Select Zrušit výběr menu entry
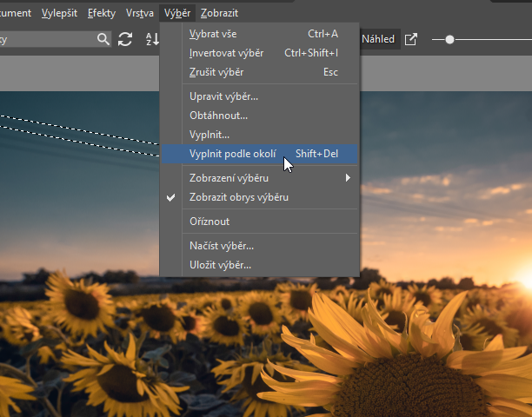 coord(260,72)
